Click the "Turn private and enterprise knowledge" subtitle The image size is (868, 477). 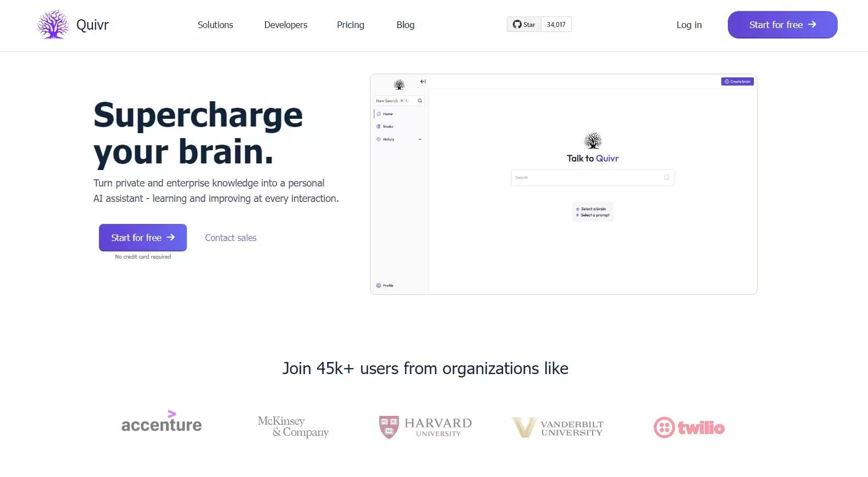[216, 191]
